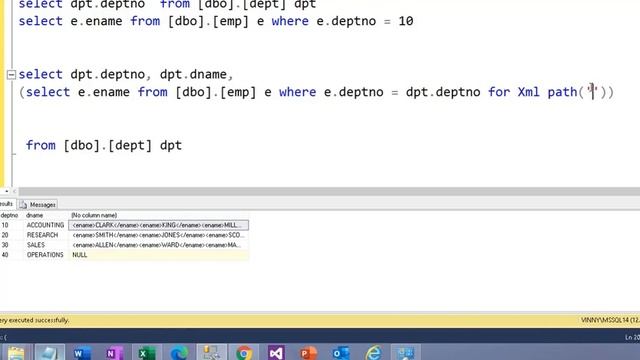Place cursor inside the path('') quotes

(593, 92)
